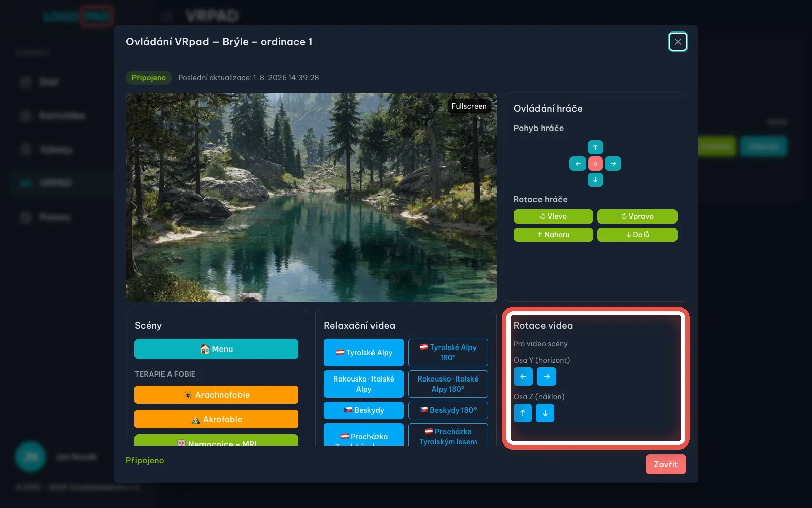Click the forest lake video preview
This screenshot has width=812, height=508.
click(x=311, y=197)
